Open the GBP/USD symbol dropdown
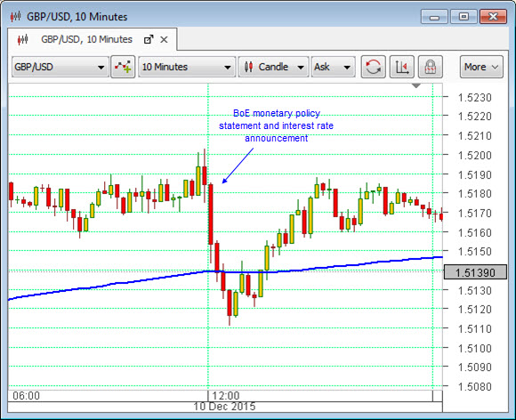Screen dimensions: 516x420 pos(60,67)
